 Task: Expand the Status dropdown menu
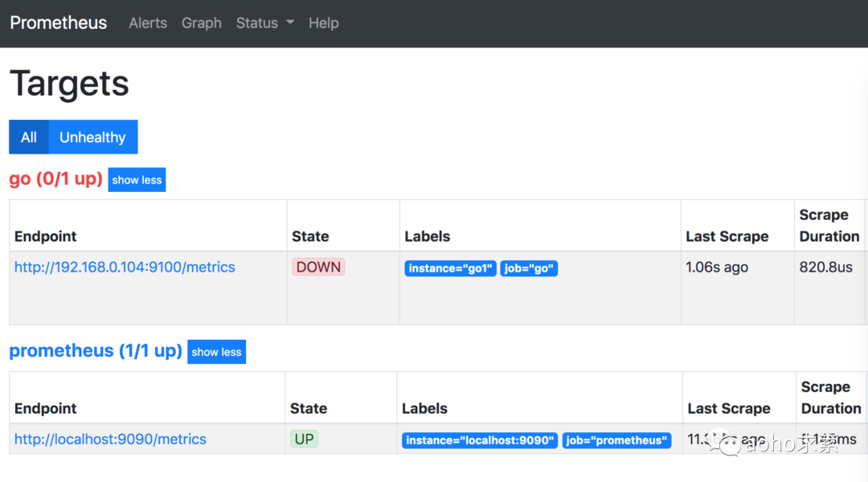tap(264, 23)
